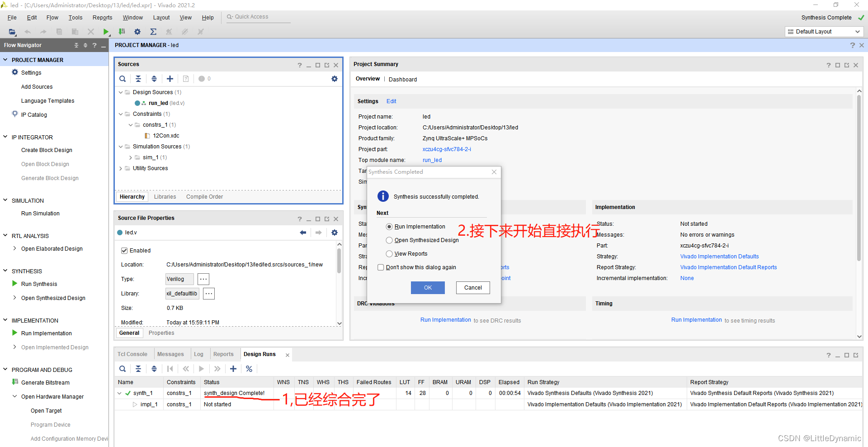Click OK in the Synthesis Completed dialog
This screenshot has height=447, width=868.
tap(427, 288)
